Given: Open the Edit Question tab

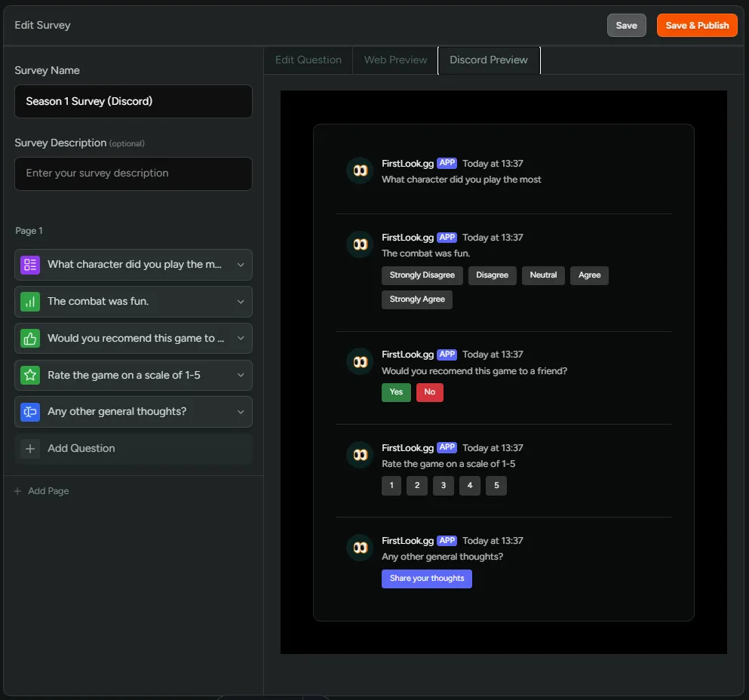Looking at the screenshot, I should coord(308,60).
